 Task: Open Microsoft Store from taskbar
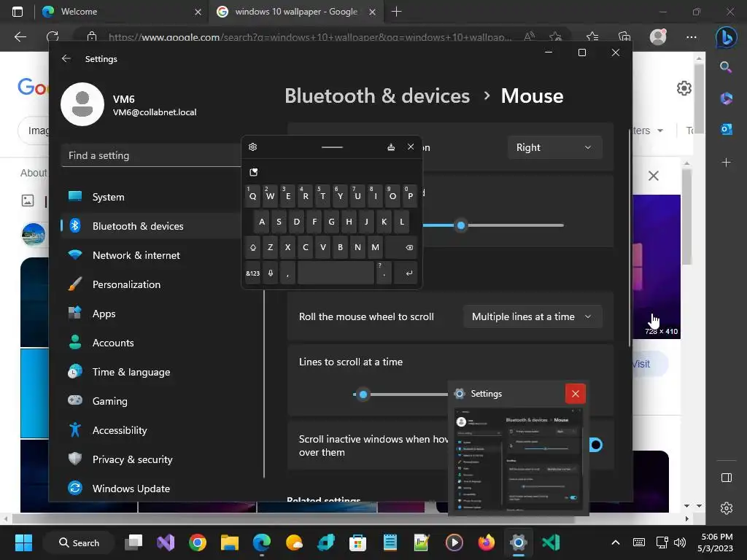tap(357, 542)
